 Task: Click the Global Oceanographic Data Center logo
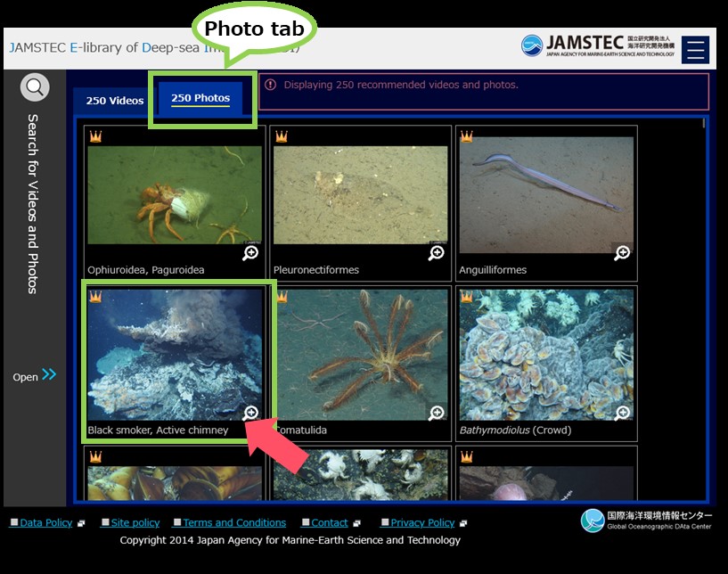point(646,521)
